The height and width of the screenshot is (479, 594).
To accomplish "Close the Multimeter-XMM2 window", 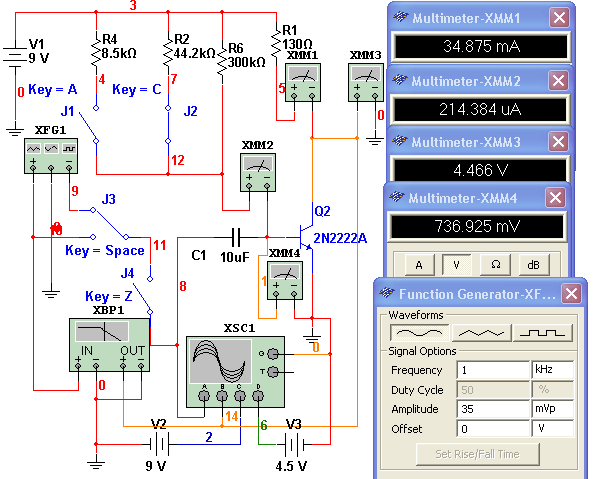I will pos(558,81).
